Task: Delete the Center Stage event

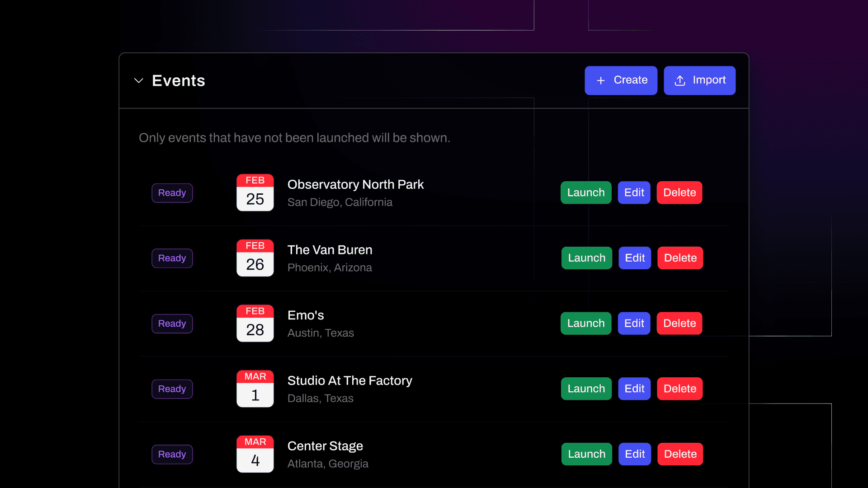Action: click(680, 454)
